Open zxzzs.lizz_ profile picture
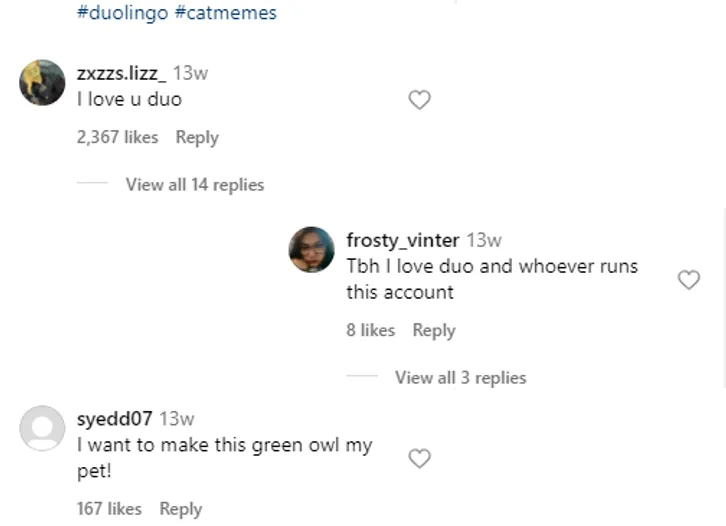This screenshot has width=726, height=526. pyautogui.click(x=42, y=83)
